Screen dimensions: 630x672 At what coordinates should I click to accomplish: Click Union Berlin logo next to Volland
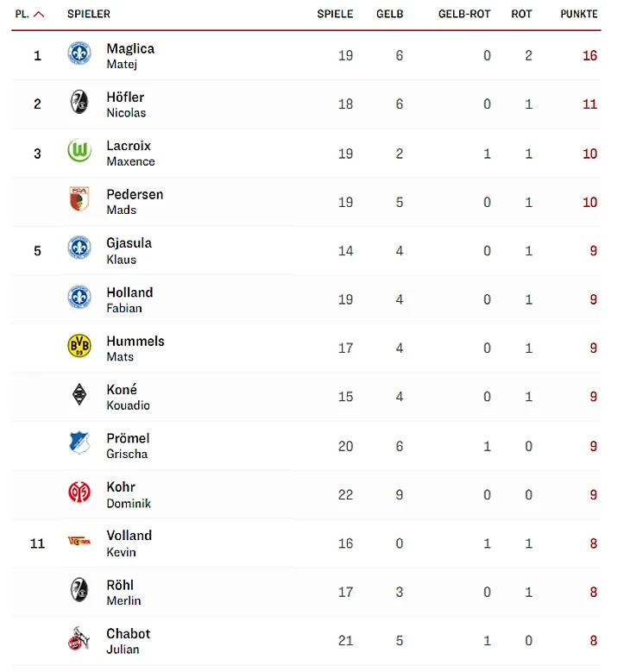(x=79, y=542)
